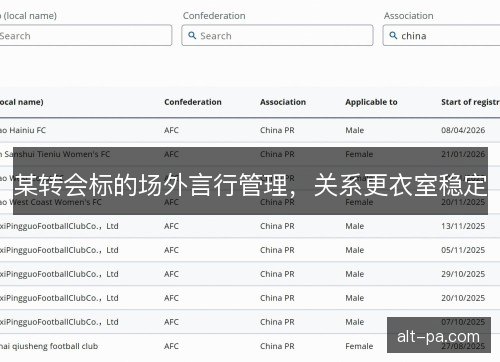500x362 pixels.
Task: Focus the Confederation filter search box
Action: coord(277,35)
